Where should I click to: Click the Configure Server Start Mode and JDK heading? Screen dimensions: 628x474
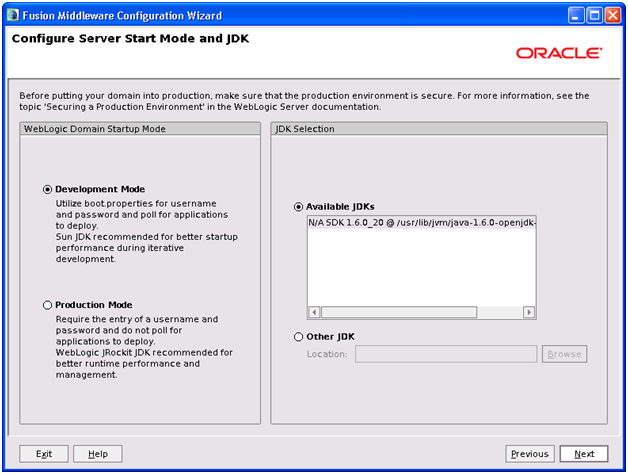coord(130,38)
